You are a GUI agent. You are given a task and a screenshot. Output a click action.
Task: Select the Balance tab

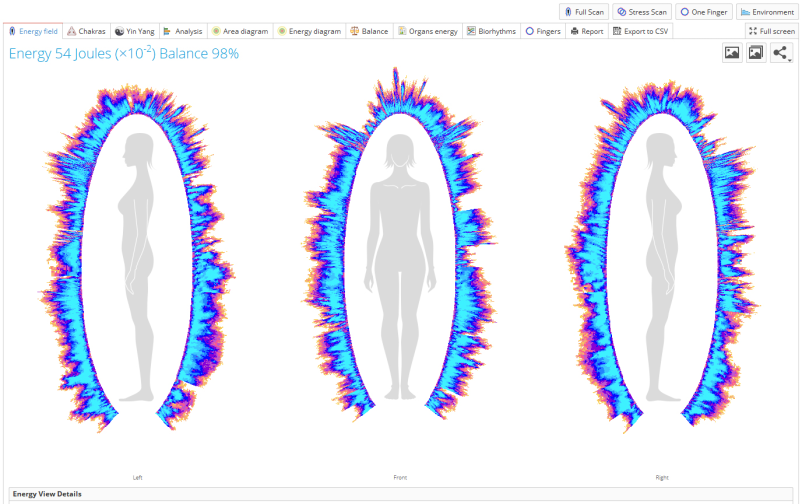(369, 31)
